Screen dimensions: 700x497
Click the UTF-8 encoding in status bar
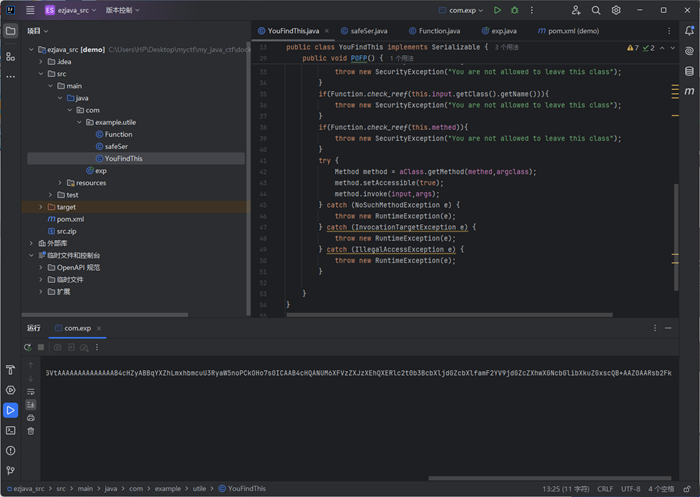(630, 489)
